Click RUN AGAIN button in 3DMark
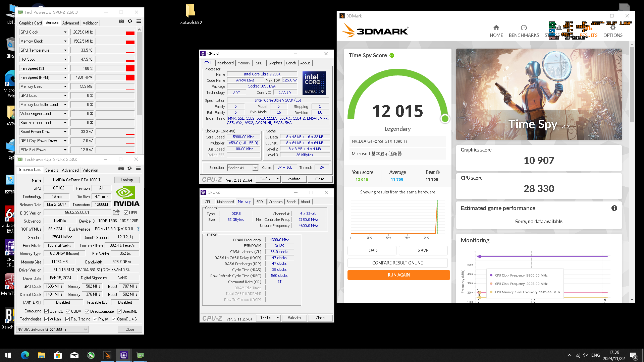The height and width of the screenshot is (362, 644). click(x=398, y=275)
